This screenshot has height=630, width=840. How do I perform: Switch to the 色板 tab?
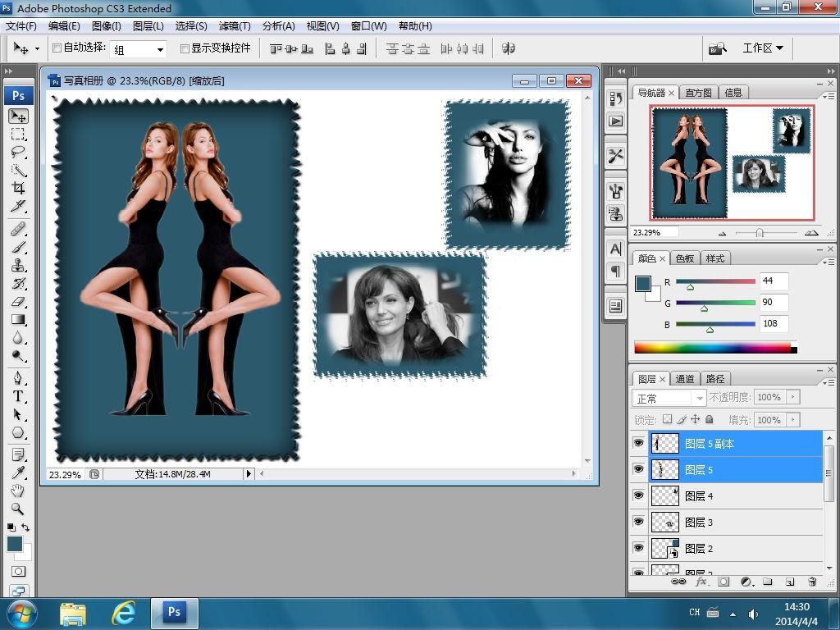point(685,258)
